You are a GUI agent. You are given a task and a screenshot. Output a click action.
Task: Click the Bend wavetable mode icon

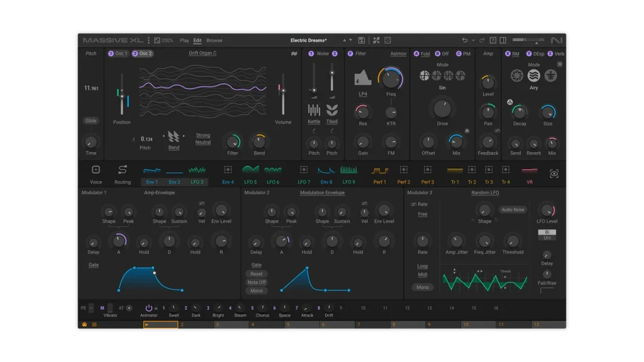(x=174, y=136)
